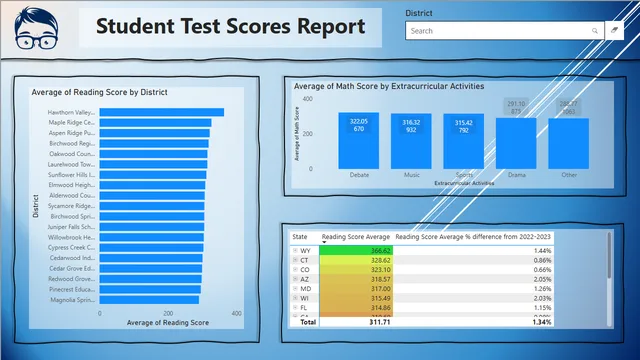Click the glasses-face logo
The width and height of the screenshot is (640, 360).
36,28
